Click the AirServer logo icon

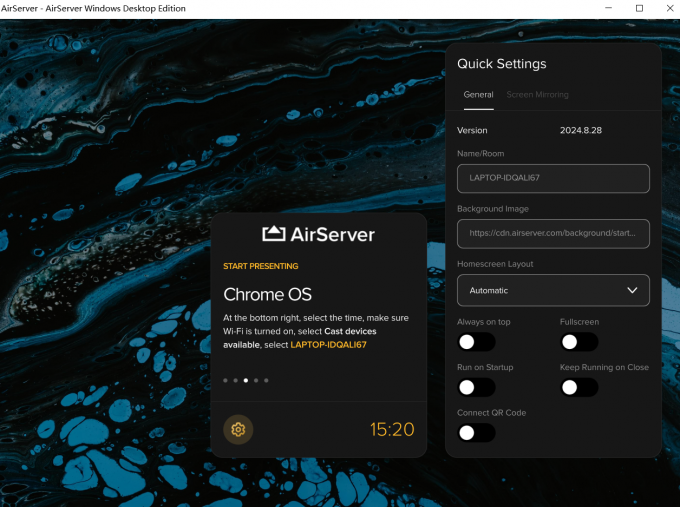(274, 234)
